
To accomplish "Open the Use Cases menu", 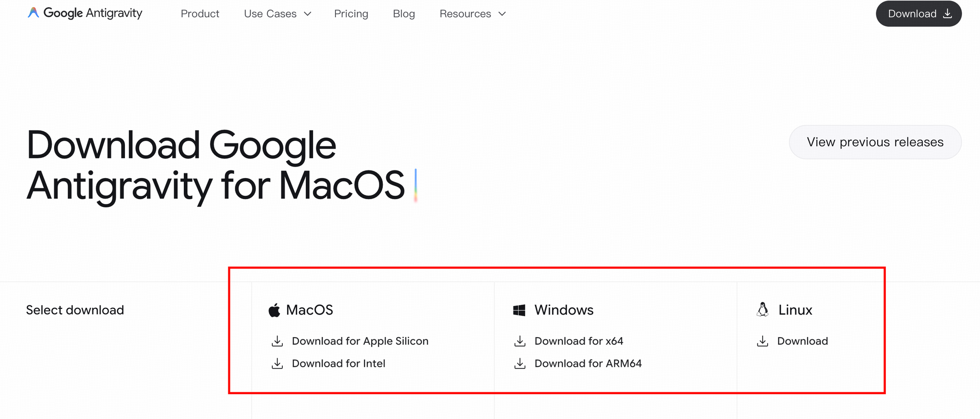I will [270, 14].
